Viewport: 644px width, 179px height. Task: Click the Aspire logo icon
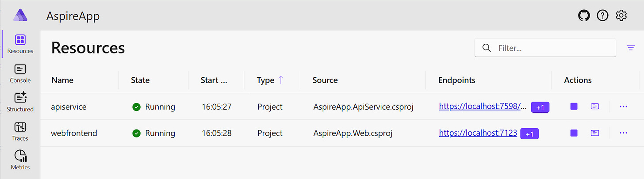[x=20, y=16]
